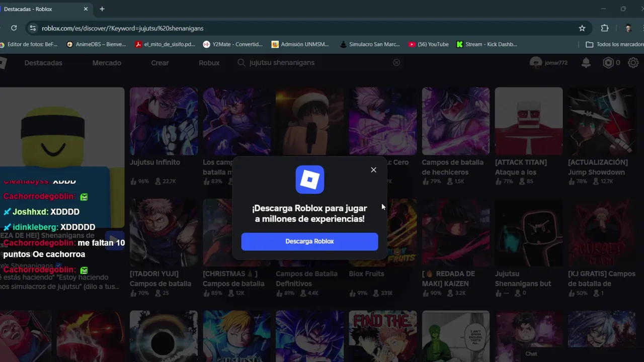The height and width of the screenshot is (362, 644).
Task: Open the black hole game thumbnail
Action: 164,336
